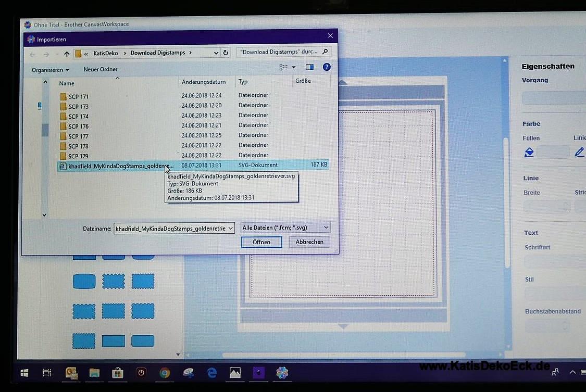The height and width of the screenshot is (392, 586).
Task: Click the Füllen fill color icon
Action: 529,152
